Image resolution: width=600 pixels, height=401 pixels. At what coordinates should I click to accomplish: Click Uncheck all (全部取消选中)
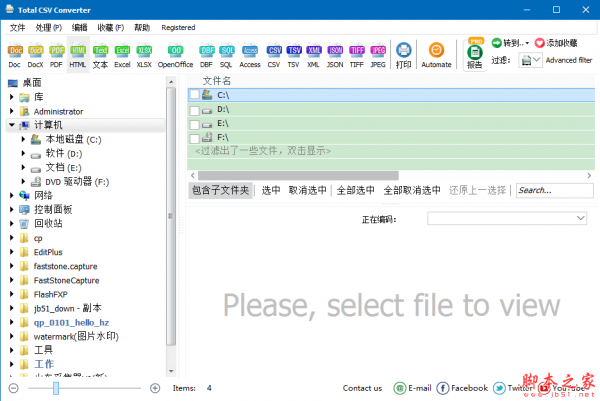click(x=412, y=190)
